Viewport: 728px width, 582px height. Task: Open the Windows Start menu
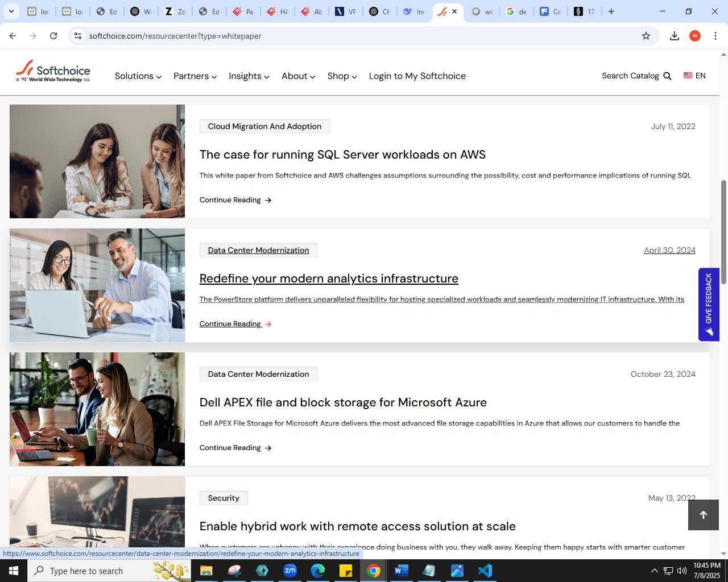14,571
